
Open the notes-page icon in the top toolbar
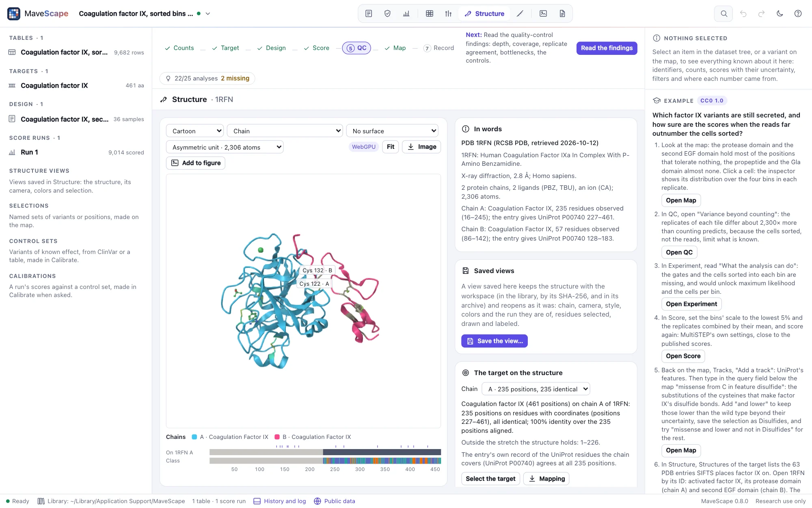pos(369,14)
